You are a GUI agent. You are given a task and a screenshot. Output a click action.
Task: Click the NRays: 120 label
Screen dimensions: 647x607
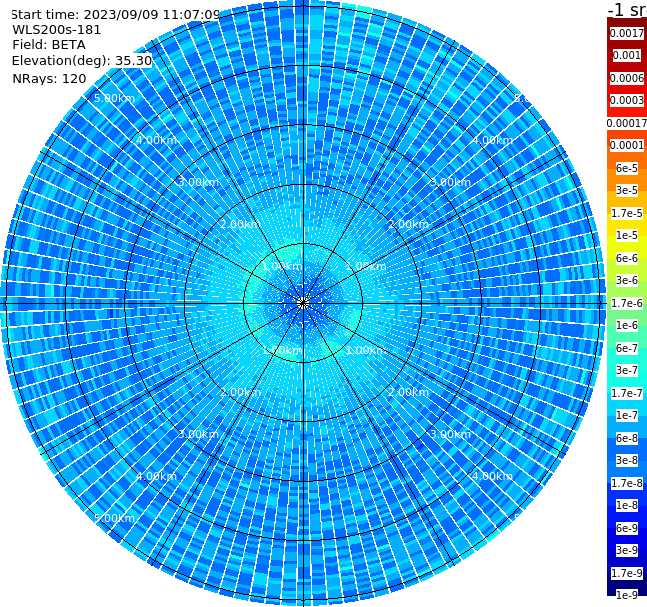click(49, 78)
